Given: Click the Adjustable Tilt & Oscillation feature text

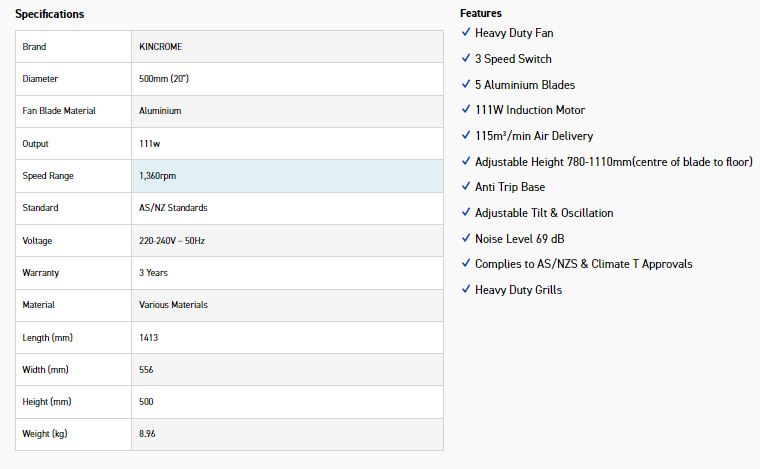Looking at the screenshot, I should [544, 213].
